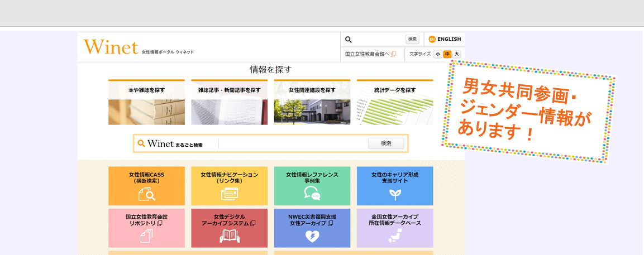
Task: Open the 全国女性アーカイブ所在情報データベース tile
Action: [395, 228]
